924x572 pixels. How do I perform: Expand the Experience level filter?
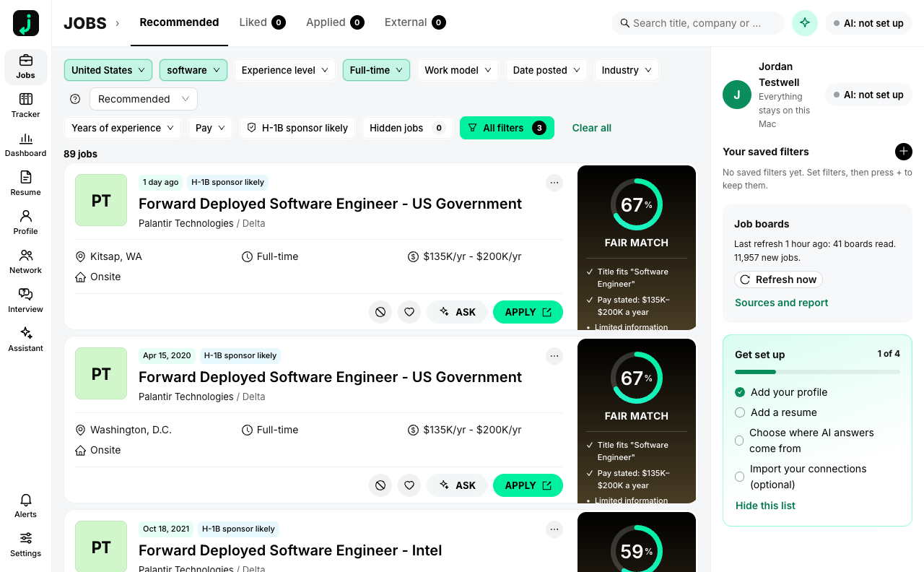[x=285, y=70]
